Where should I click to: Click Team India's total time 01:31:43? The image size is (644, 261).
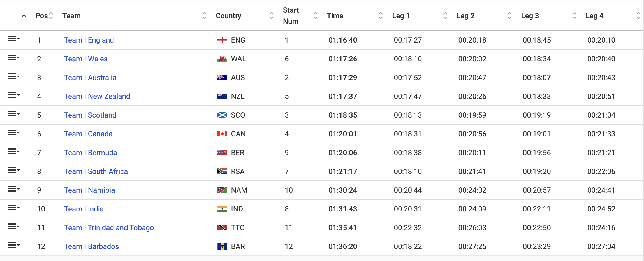pos(343,209)
